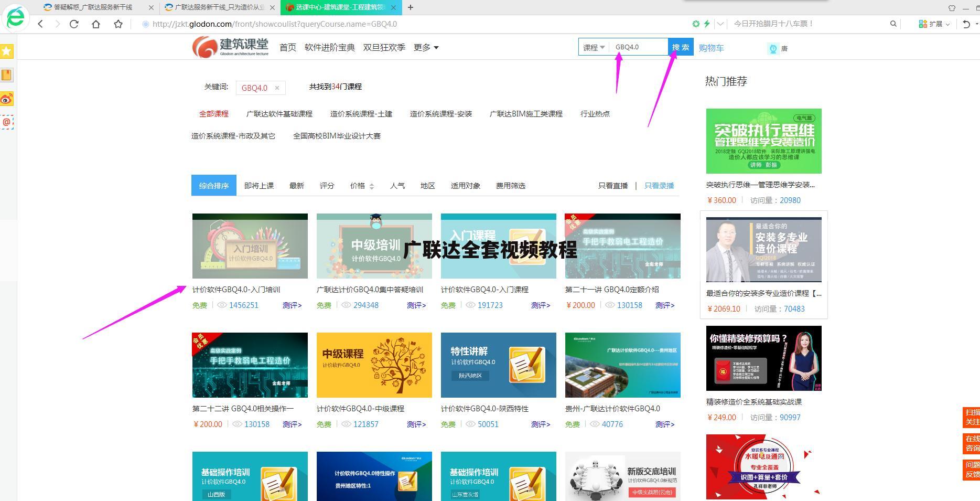Close the 答疑解惑 tab
The image size is (980, 501).
point(152,7)
